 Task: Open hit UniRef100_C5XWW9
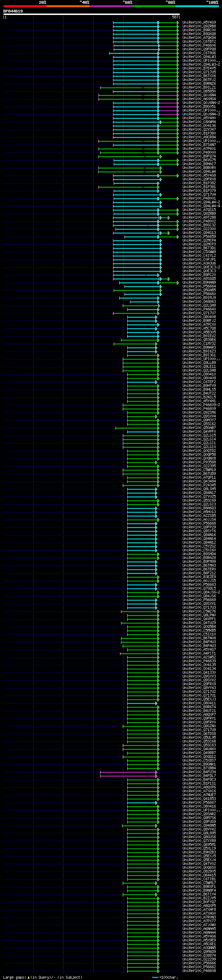point(199,251)
